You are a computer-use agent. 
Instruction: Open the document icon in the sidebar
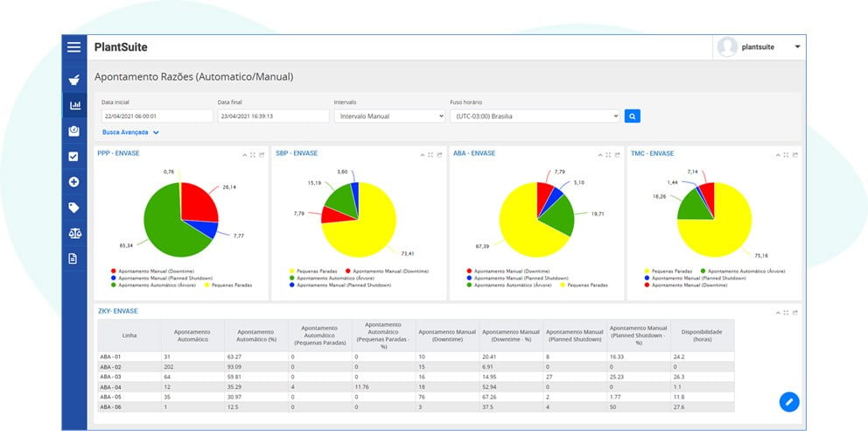tap(73, 258)
